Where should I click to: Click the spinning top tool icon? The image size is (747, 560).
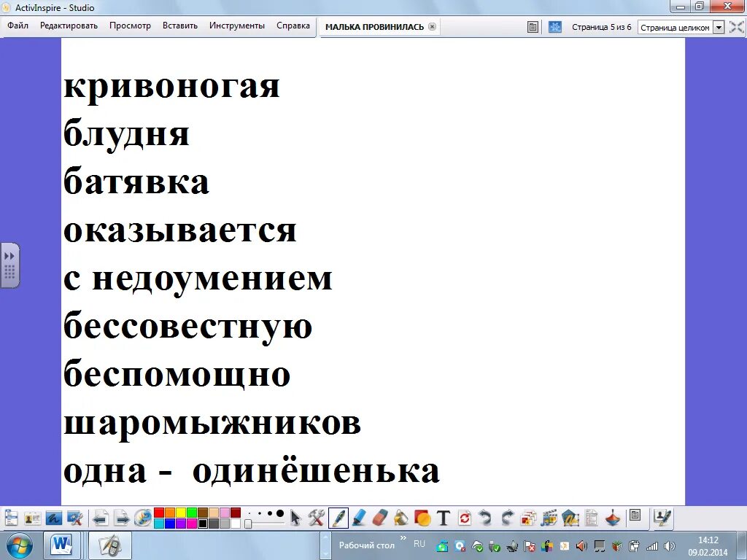pyautogui.click(x=613, y=518)
